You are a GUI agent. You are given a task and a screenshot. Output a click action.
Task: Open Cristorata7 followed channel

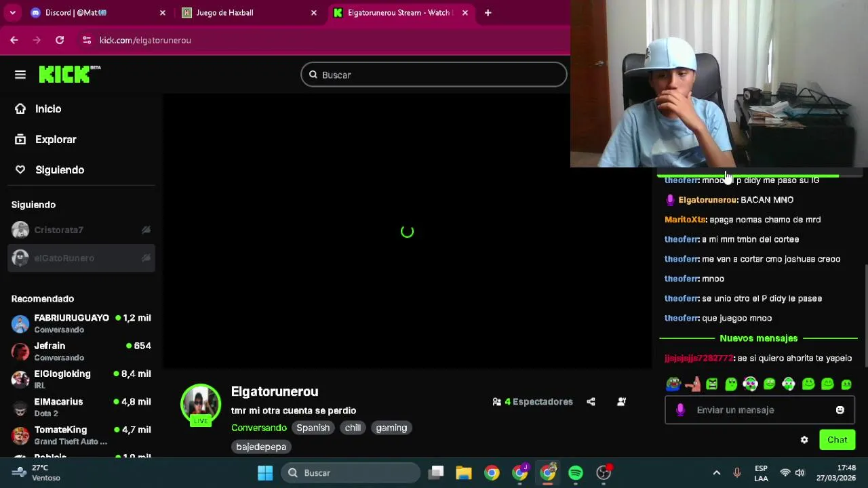81,230
